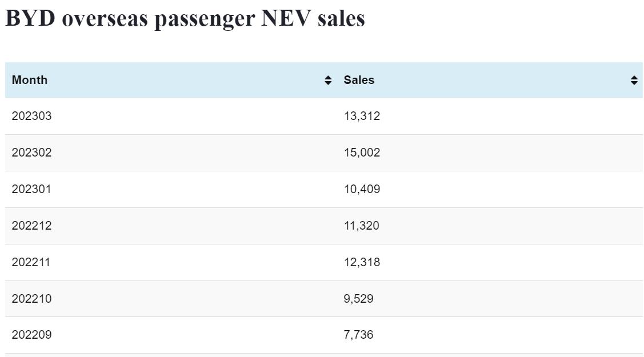The image size is (644, 357).
Task: Click the 202211 month entry
Action: [x=31, y=262]
